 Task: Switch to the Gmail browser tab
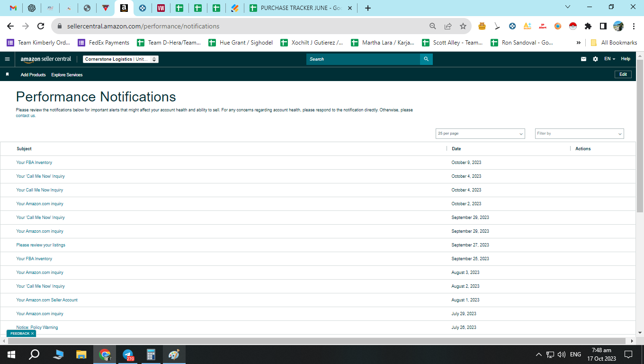(x=13, y=8)
